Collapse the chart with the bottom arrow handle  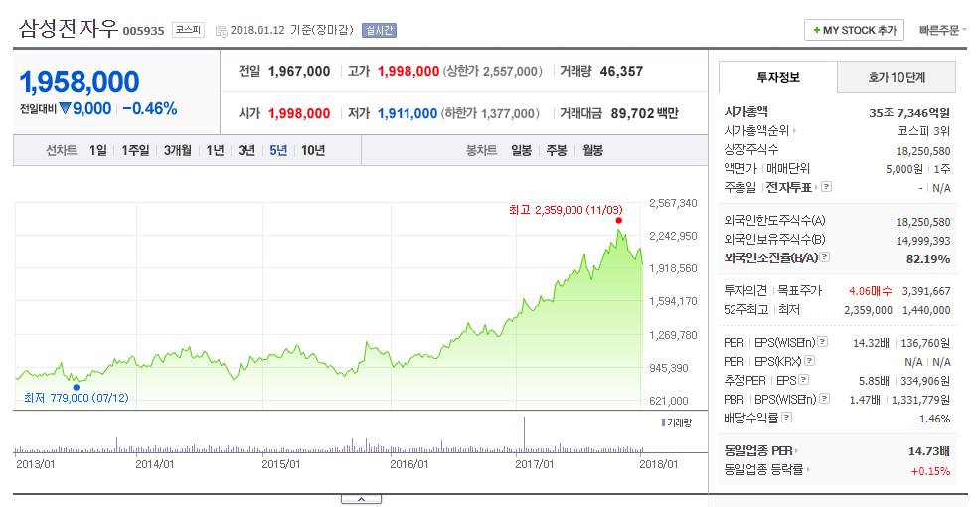point(361,499)
